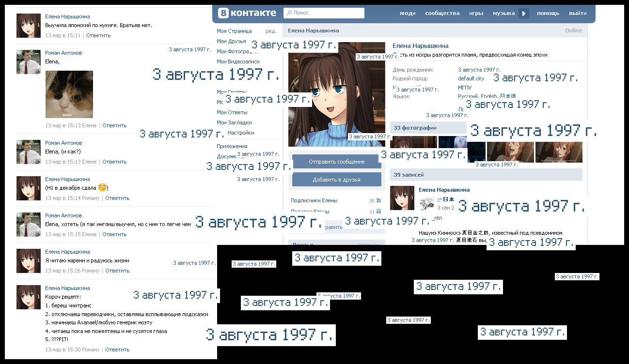Click the timestamp '13 мар в 15:11'

pyautogui.click(x=63, y=35)
